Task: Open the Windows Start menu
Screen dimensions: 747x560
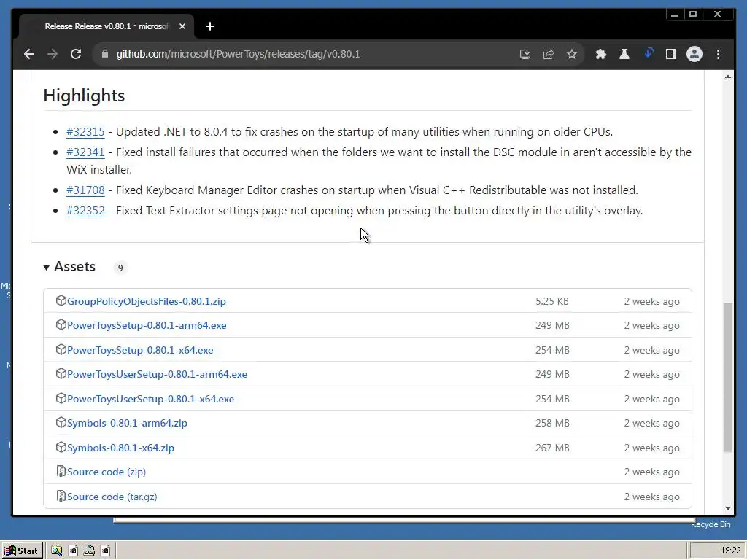Action: click(x=21, y=551)
